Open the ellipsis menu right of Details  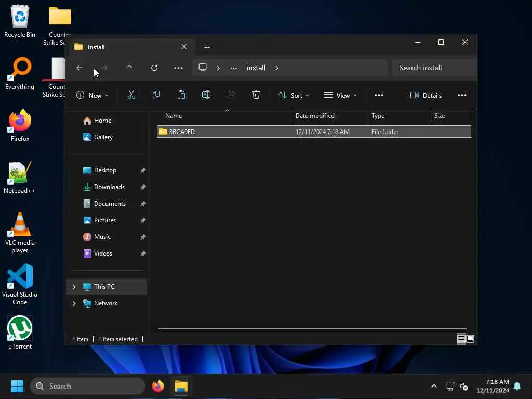[x=462, y=95]
